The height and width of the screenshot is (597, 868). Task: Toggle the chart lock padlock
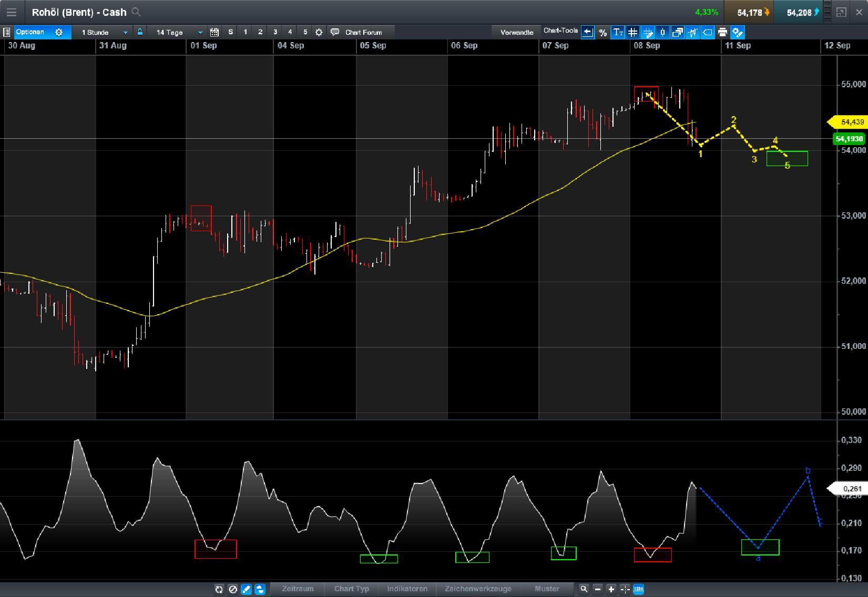[139, 32]
